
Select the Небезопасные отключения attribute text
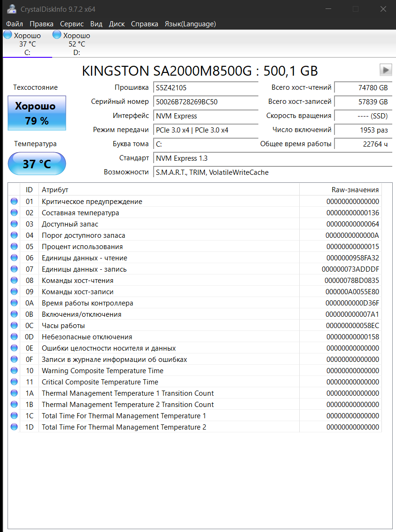[x=87, y=337]
